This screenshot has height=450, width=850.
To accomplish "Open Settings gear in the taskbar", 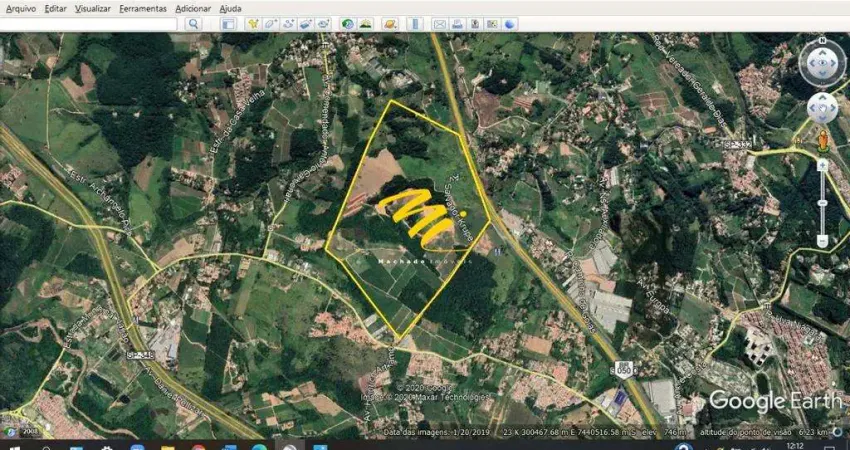I will tap(107, 446).
